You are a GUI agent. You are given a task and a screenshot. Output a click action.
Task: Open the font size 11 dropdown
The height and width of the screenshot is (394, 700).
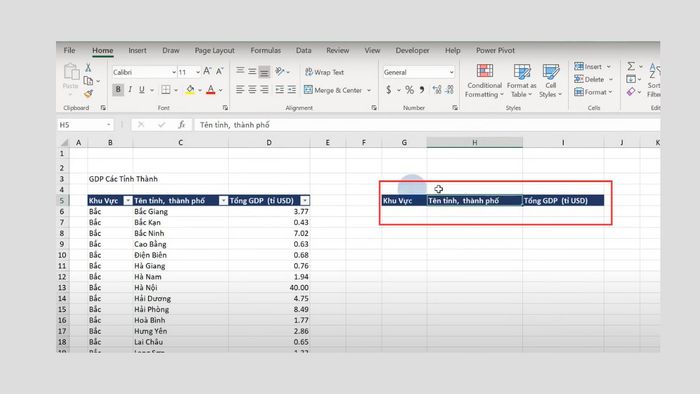coord(198,72)
